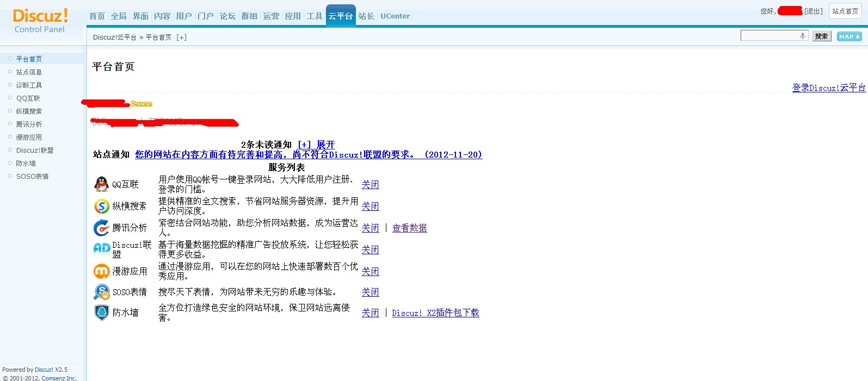Click 查看数据 for 腾讯分析
The height and width of the screenshot is (381, 868).
410,228
